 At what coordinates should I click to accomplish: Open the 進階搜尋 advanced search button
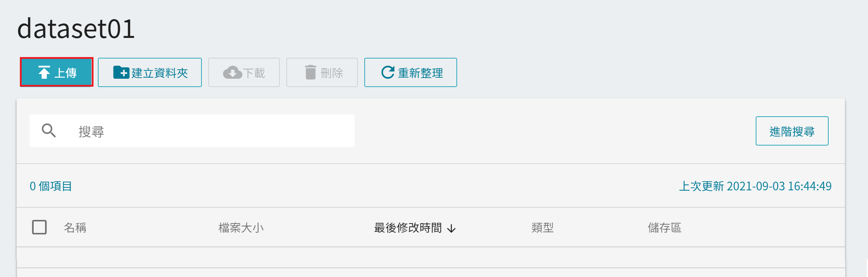(792, 131)
